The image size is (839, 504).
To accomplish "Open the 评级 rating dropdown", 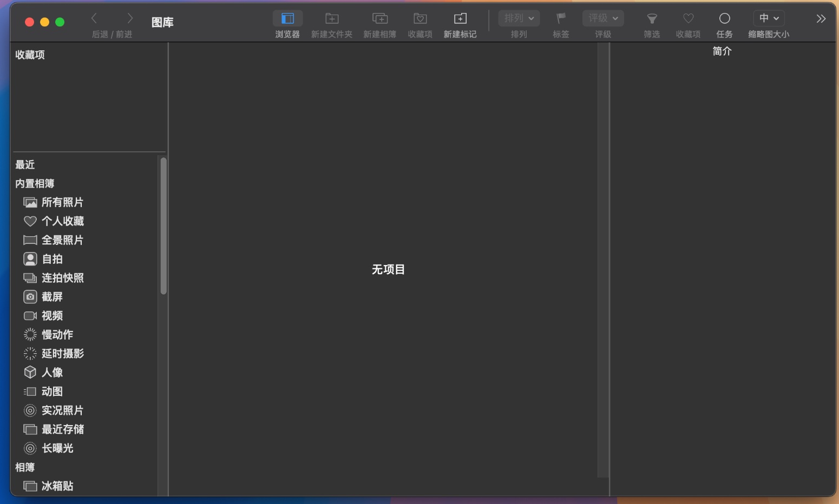I will click(x=603, y=18).
